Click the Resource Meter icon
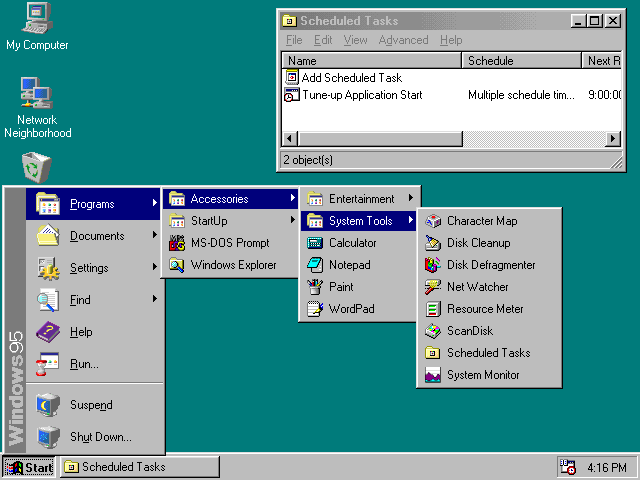Screen dimensions: 640x480 (433, 309)
